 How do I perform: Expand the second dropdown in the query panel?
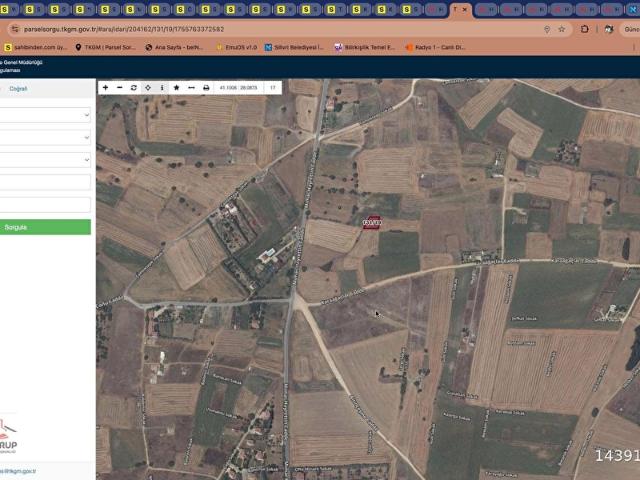45,137
